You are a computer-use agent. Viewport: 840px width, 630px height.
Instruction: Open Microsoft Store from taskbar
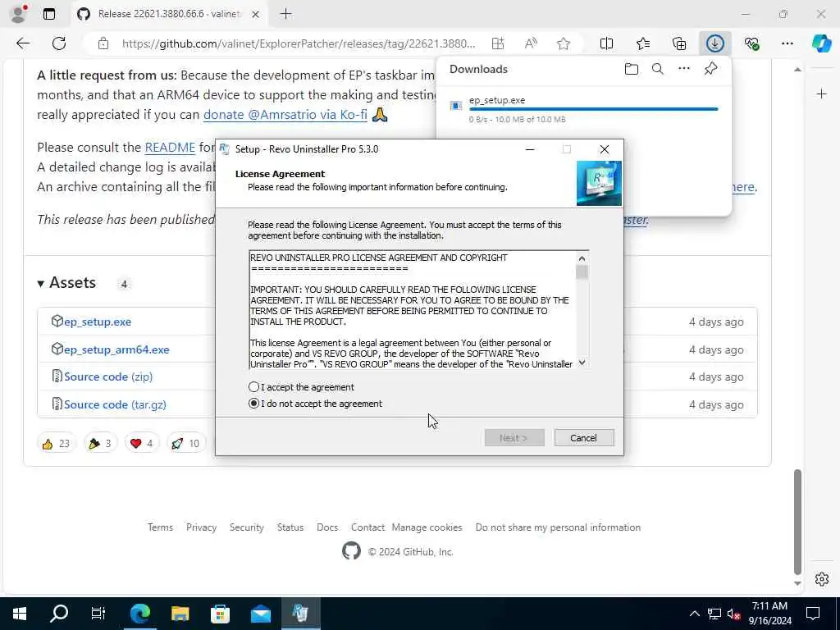click(220, 614)
